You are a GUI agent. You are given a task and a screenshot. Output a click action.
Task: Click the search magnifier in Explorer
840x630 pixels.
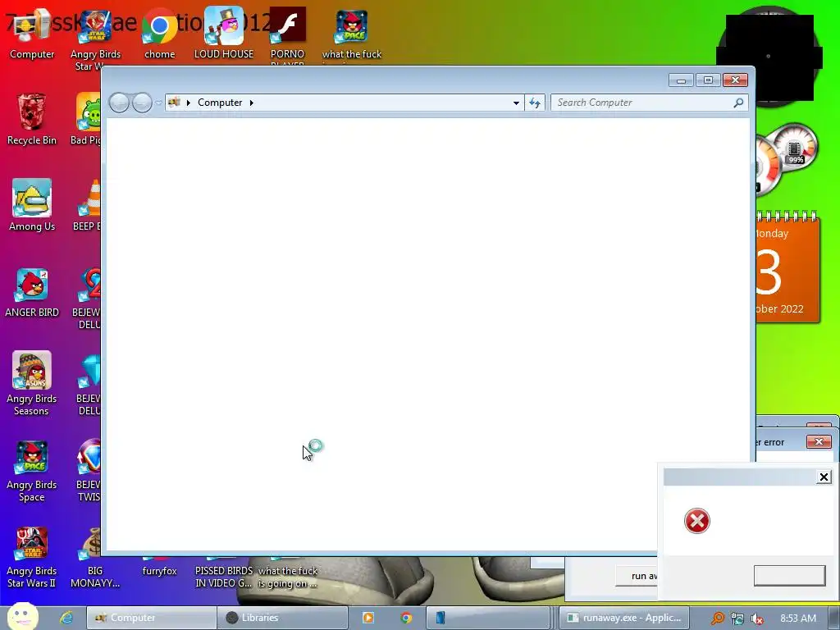coord(738,103)
